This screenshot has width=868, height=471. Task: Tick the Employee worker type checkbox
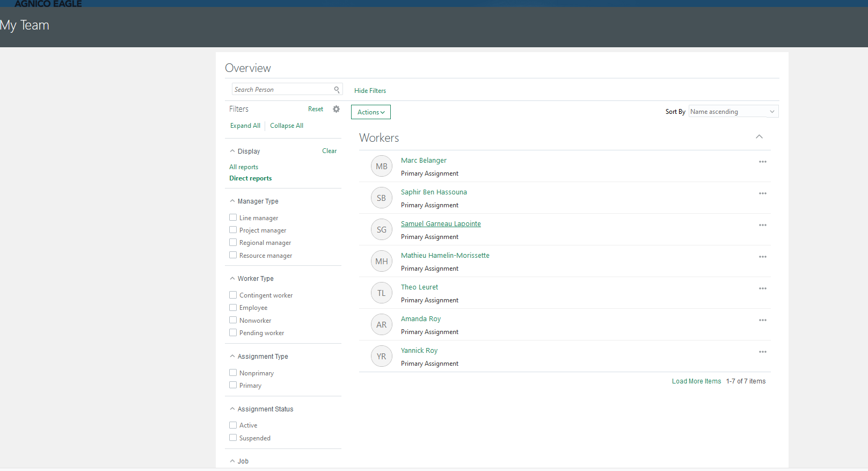tap(233, 307)
